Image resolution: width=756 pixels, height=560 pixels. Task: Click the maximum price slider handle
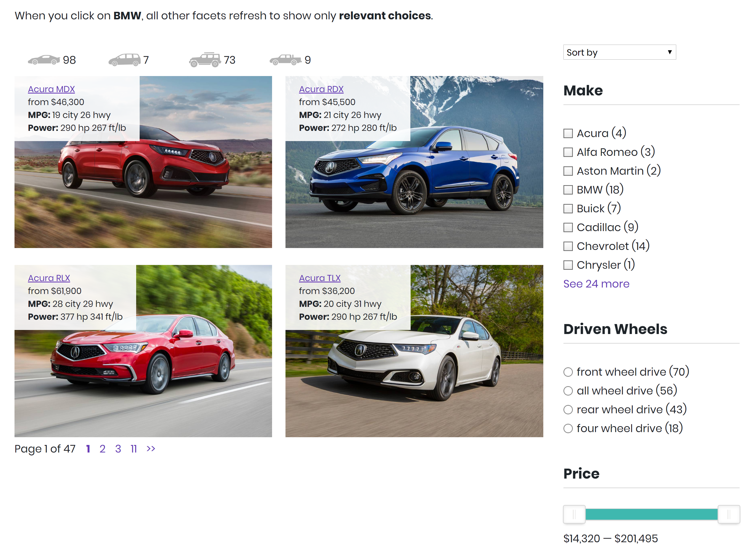[x=729, y=515]
